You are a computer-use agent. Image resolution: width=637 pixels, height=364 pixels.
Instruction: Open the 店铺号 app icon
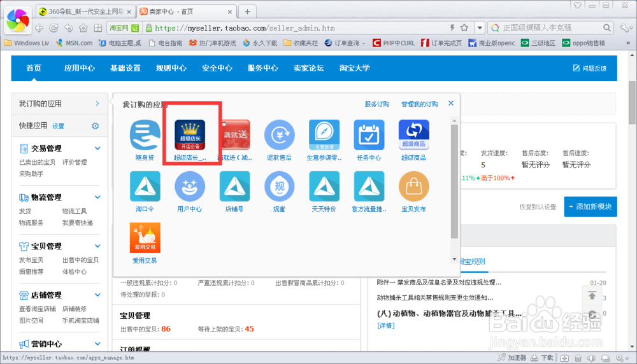point(235,186)
